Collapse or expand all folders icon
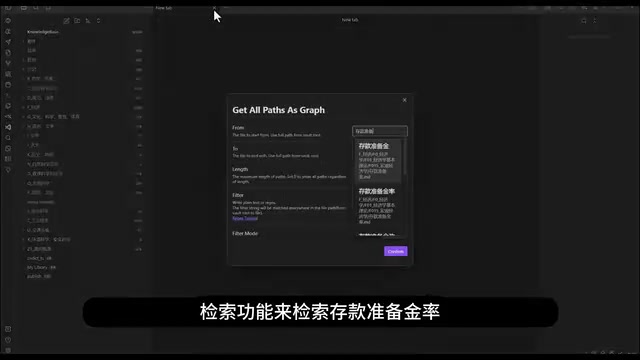640x360 pixels. 98,21
